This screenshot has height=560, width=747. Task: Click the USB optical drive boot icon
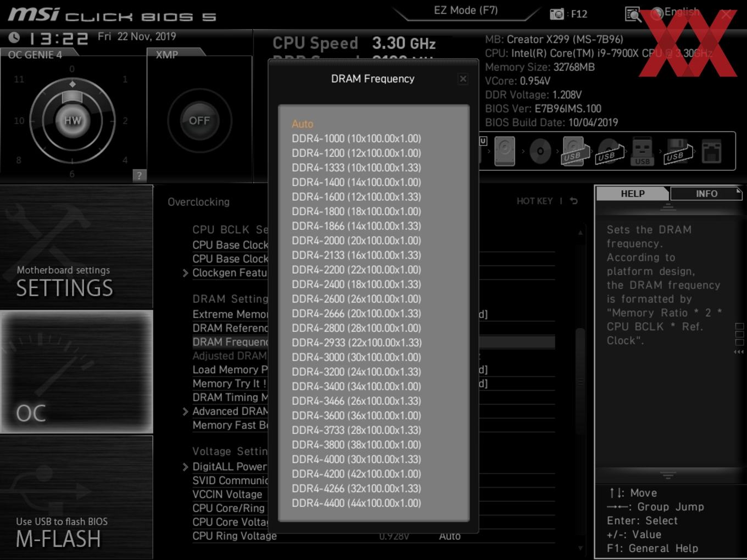610,152
